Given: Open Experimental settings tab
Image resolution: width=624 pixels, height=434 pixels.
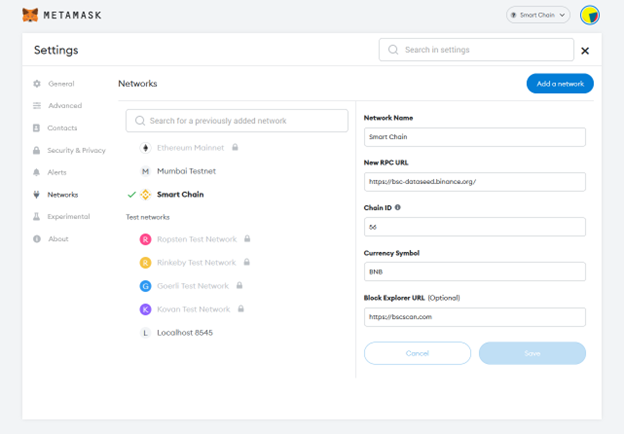Looking at the screenshot, I should pyautogui.click(x=68, y=216).
